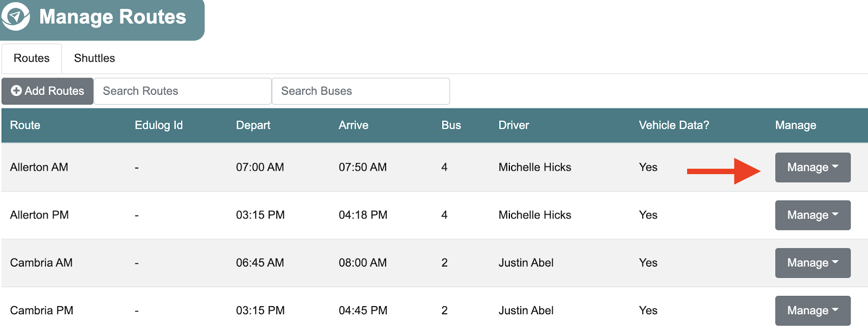The image size is (868, 330).
Task: Expand Manage dropdown for Cambria PM
Action: [x=812, y=310]
